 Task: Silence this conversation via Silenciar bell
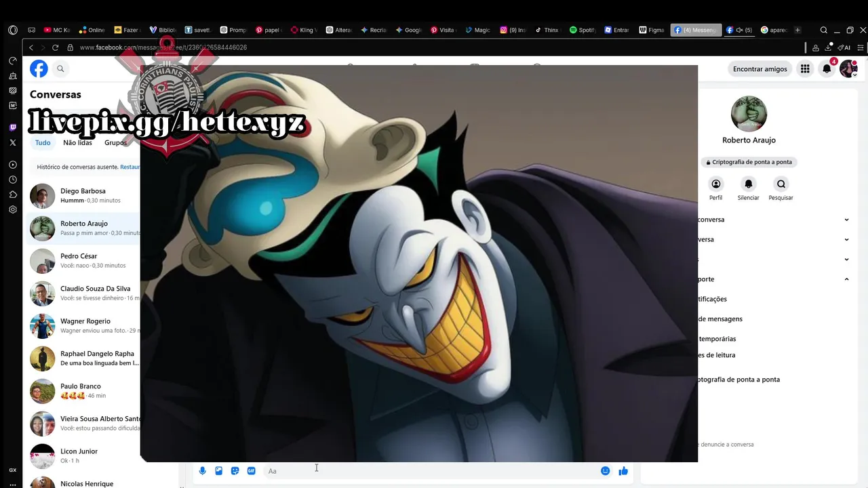[748, 184]
